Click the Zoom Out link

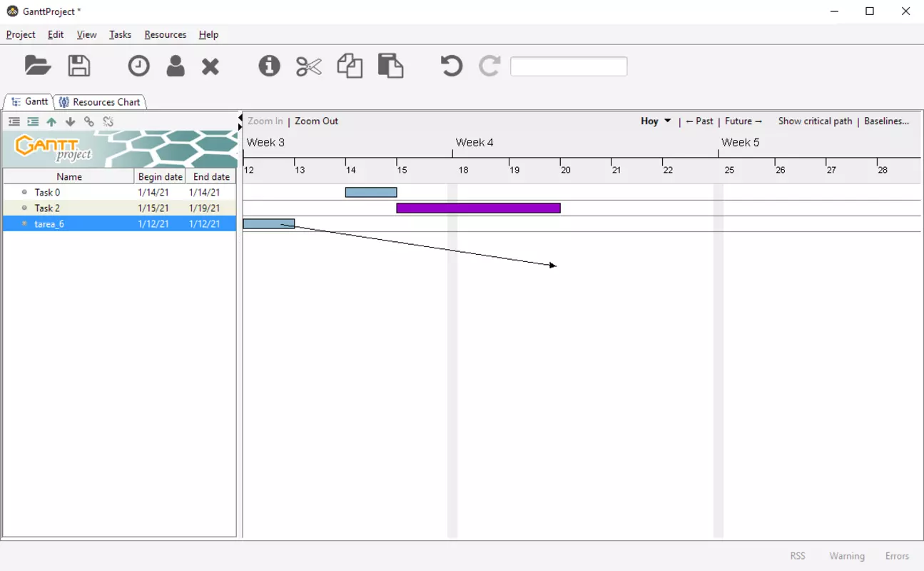(316, 121)
